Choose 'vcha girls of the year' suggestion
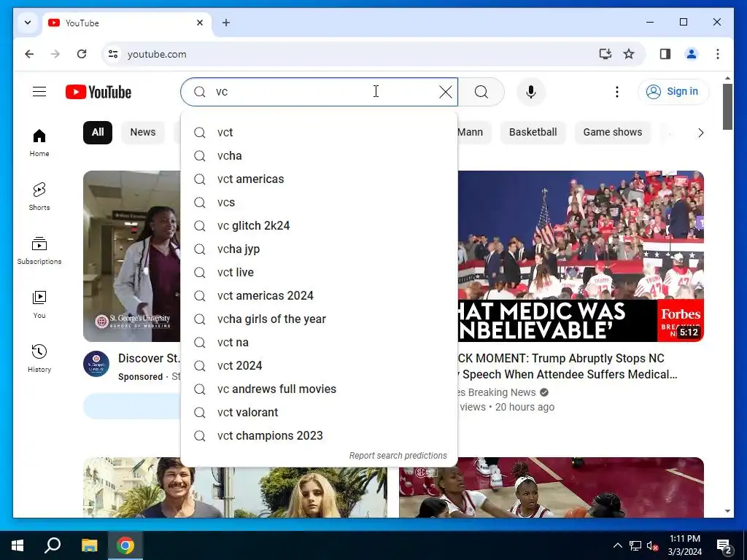 pyautogui.click(x=320, y=319)
